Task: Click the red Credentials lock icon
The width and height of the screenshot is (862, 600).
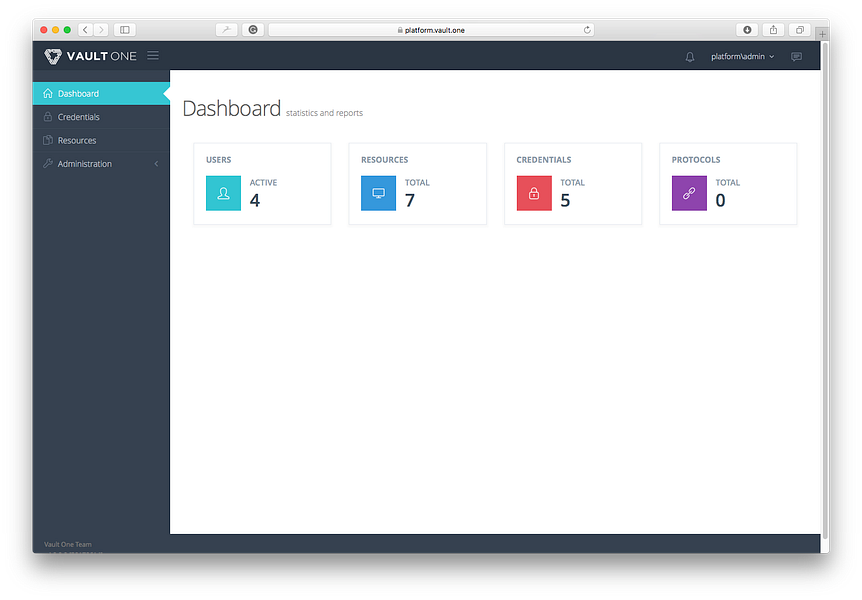Action: 534,193
